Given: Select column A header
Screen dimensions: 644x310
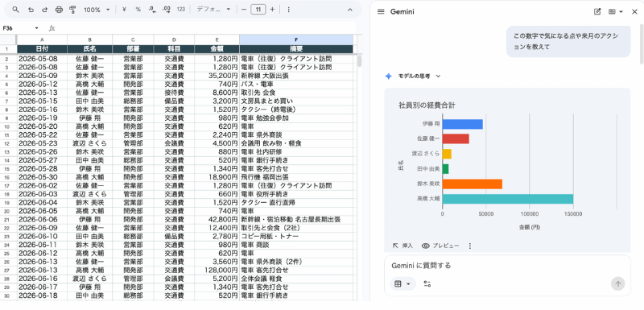Looking at the screenshot, I should (42, 39).
